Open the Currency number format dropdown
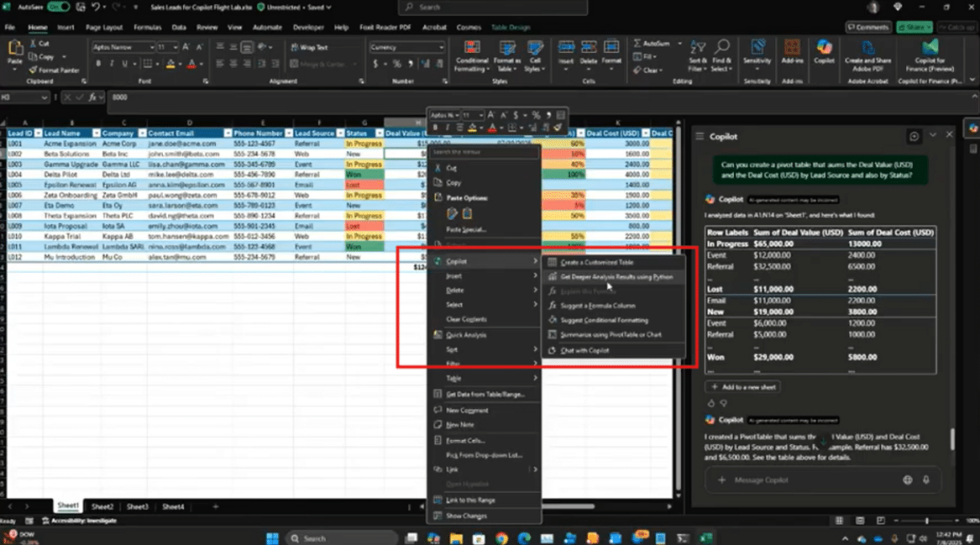Image resolution: width=980 pixels, height=545 pixels. (441, 48)
